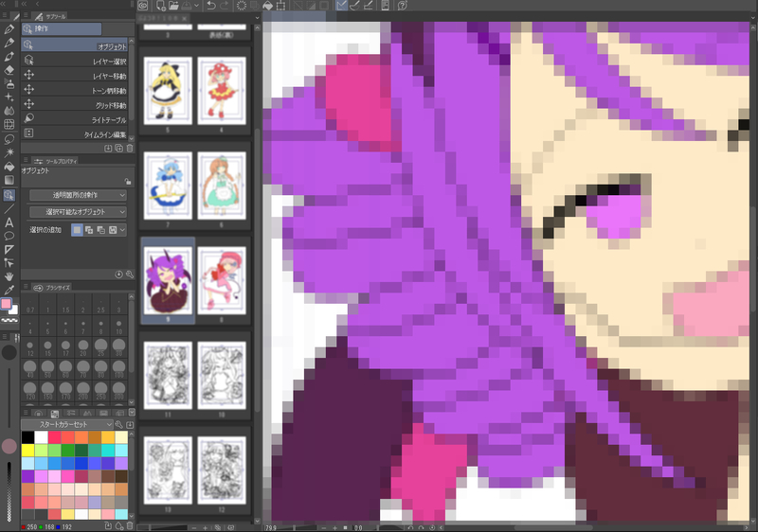Image resolution: width=758 pixels, height=532 pixels.
Task: Open sub tool palette menu icon
Action: (x=26, y=16)
